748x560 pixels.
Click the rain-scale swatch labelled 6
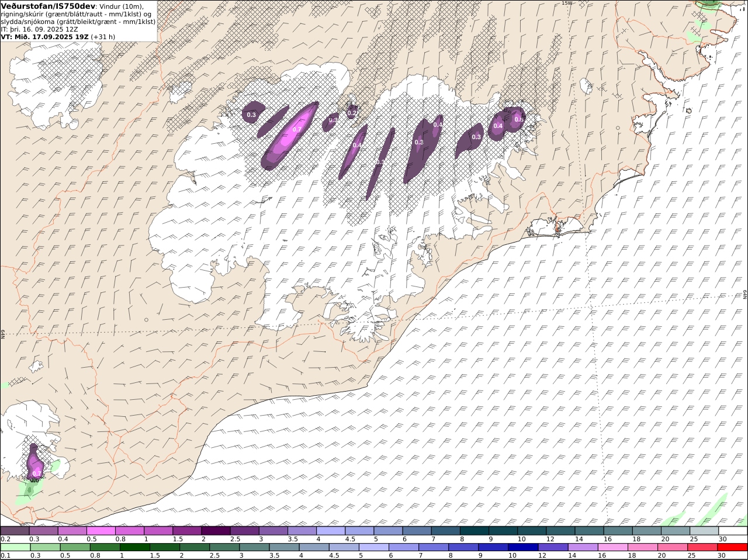(403, 548)
